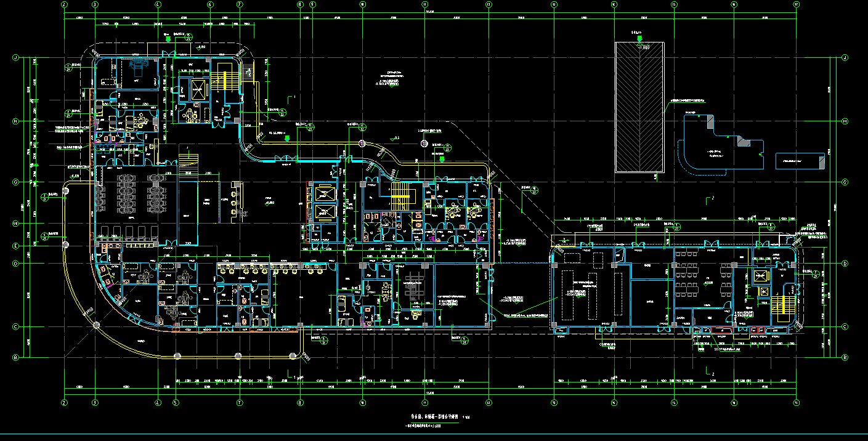Click the yellow elevator car beside northwest staircase

(198, 90)
